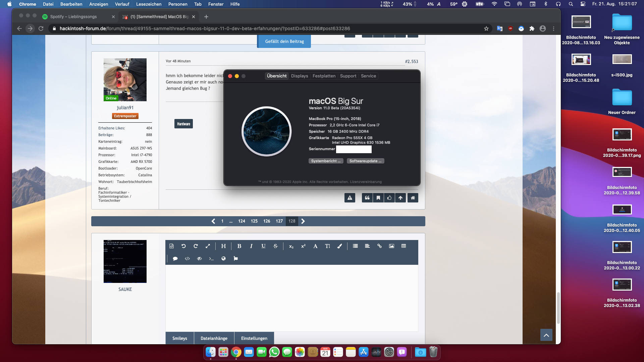Click the insert link icon
This screenshot has height=362, width=644.
pos(379,246)
